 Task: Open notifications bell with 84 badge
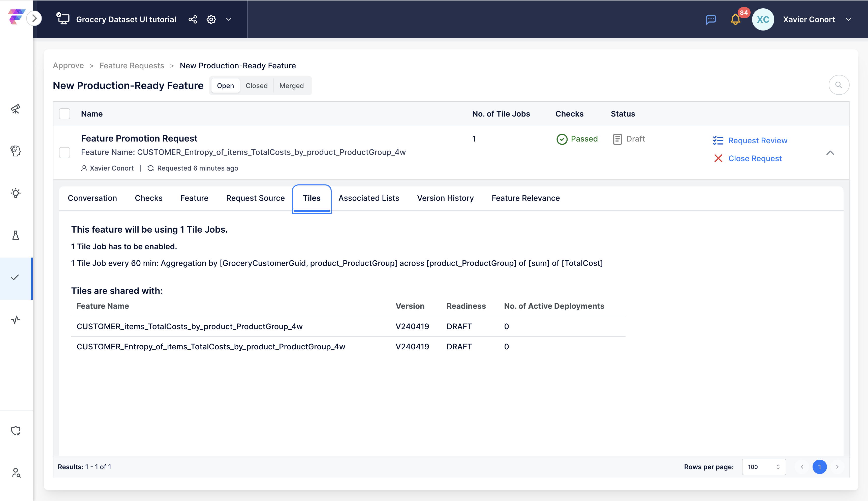(x=735, y=19)
